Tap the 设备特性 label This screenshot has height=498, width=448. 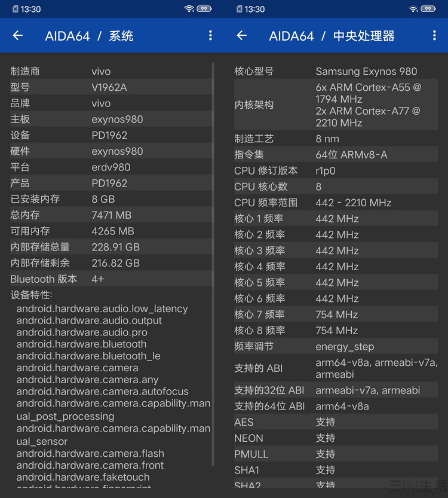click(x=31, y=295)
